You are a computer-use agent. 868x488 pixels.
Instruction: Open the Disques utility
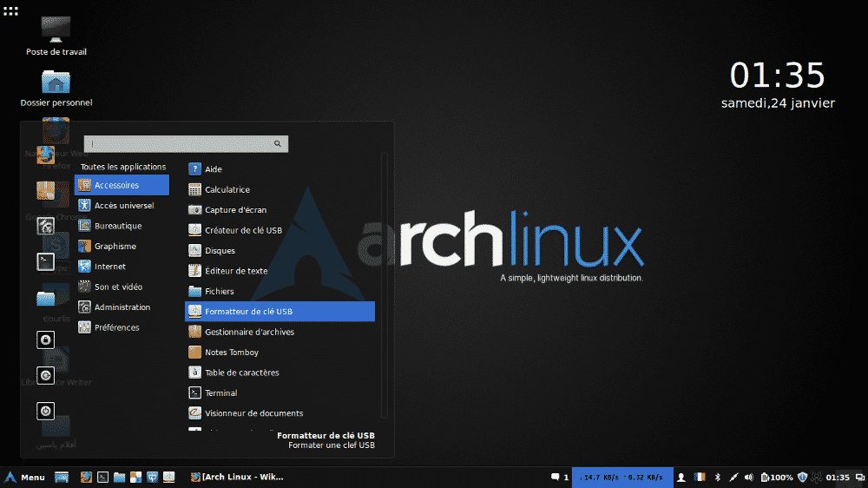279,250
